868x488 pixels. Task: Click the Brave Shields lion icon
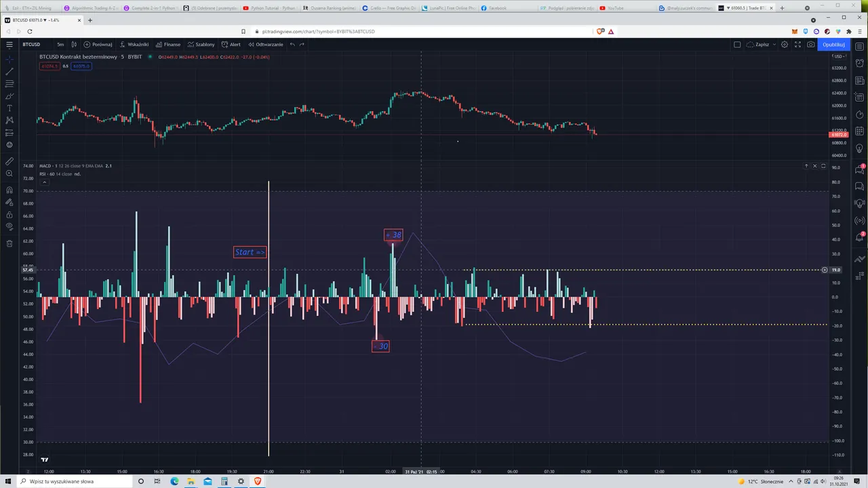pyautogui.click(x=601, y=31)
